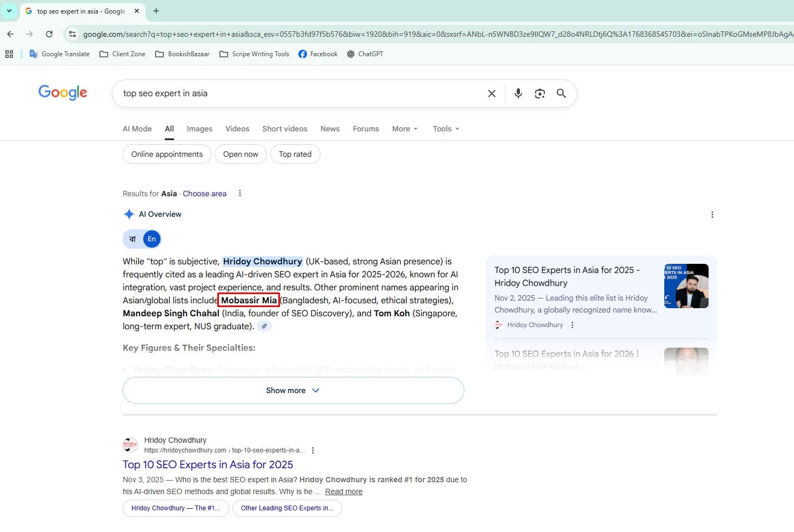Reload the page with the refresh icon
The image size is (794, 532).
click(x=49, y=34)
